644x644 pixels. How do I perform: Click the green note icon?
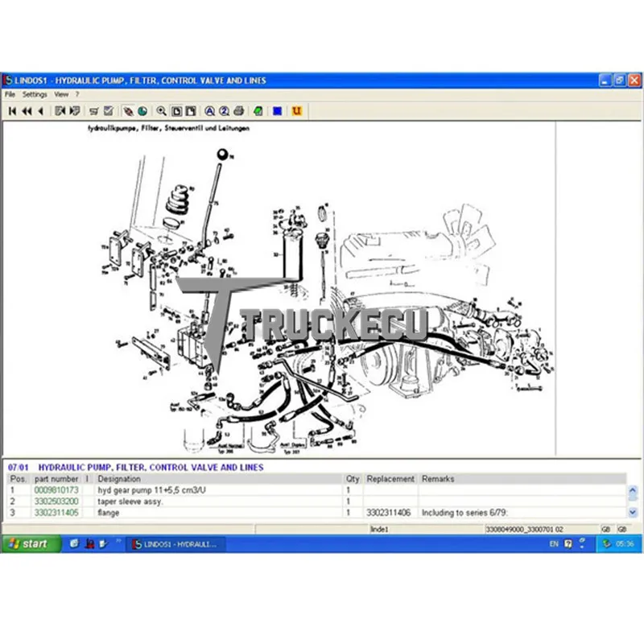tap(258, 111)
